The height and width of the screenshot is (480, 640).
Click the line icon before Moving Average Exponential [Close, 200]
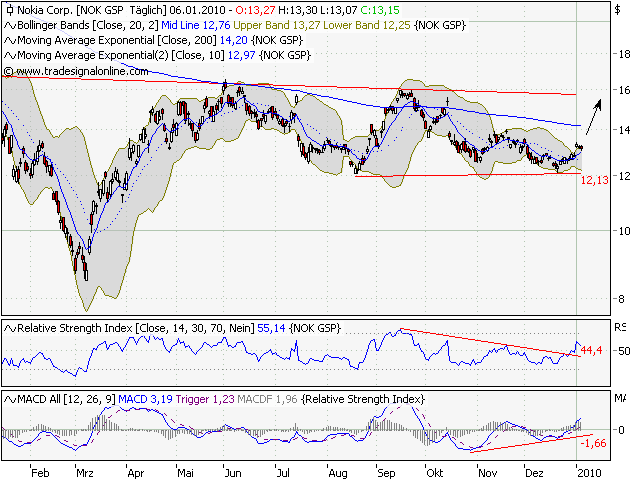[x=10, y=40]
